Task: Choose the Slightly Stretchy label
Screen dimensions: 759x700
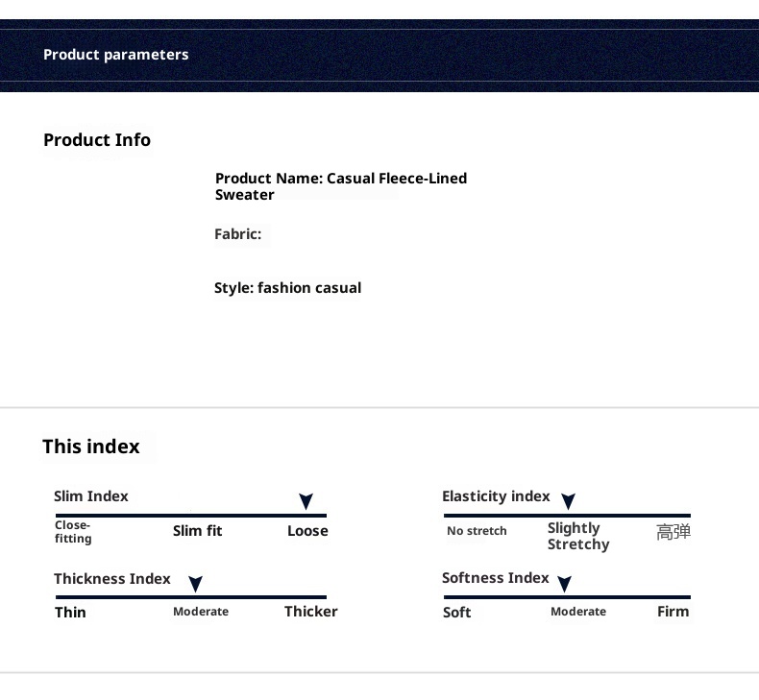Action: click(577, 536)
